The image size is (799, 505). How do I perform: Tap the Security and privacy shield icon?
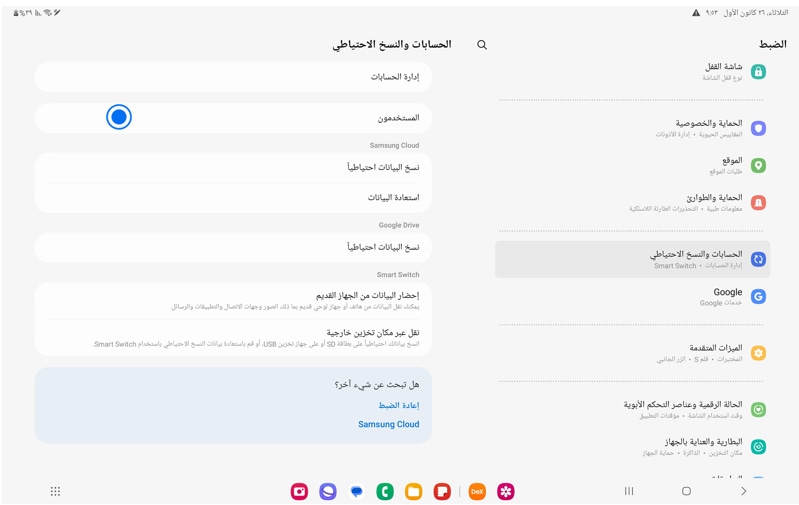(758, 128)
